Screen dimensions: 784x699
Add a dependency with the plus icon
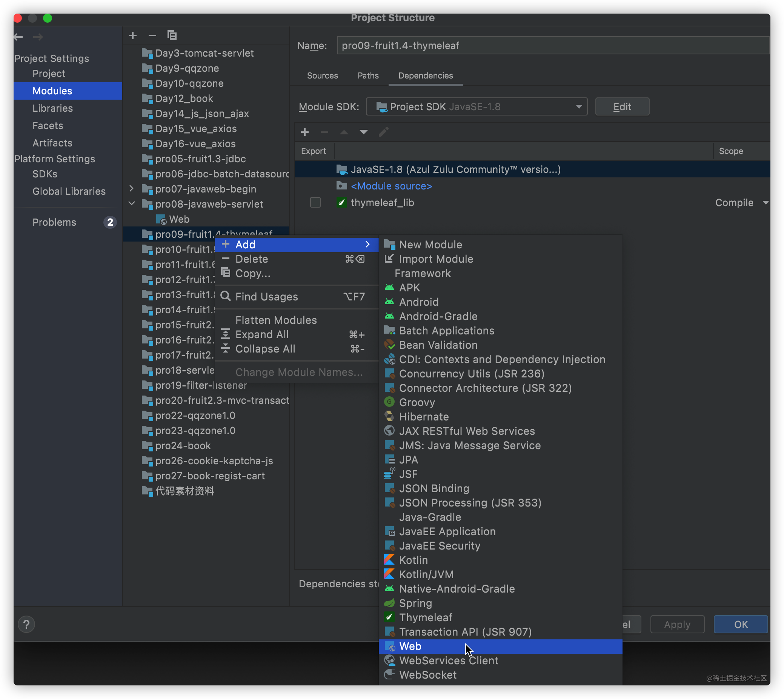coord(305,132)
